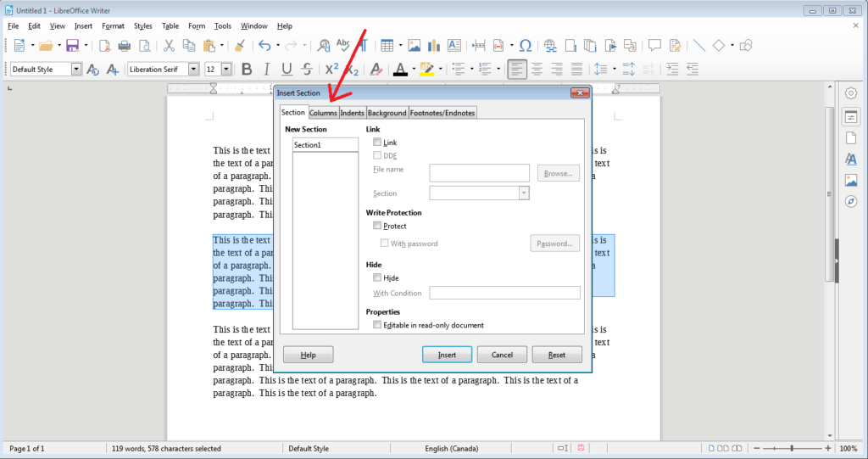Viewport: 868px width, 459px height.
Task: Click the Underline formatting icon
Action: 287,70
